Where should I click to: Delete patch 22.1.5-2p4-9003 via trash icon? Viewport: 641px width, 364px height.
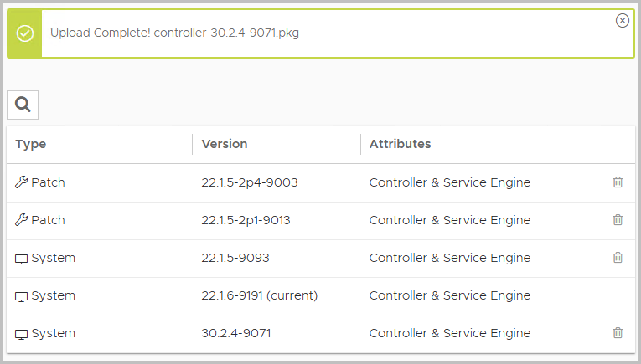618,182
